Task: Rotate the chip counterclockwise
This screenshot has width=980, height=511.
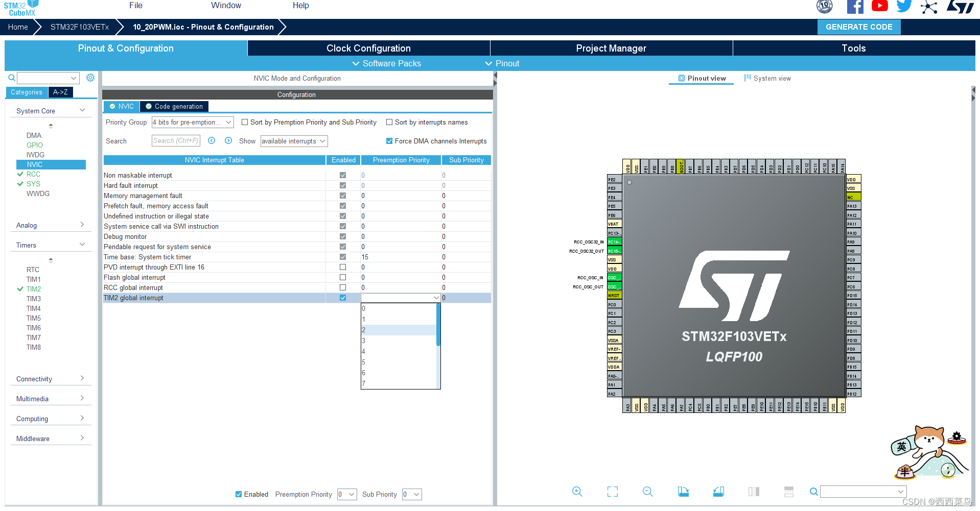Action: click(x=718, y=492)
